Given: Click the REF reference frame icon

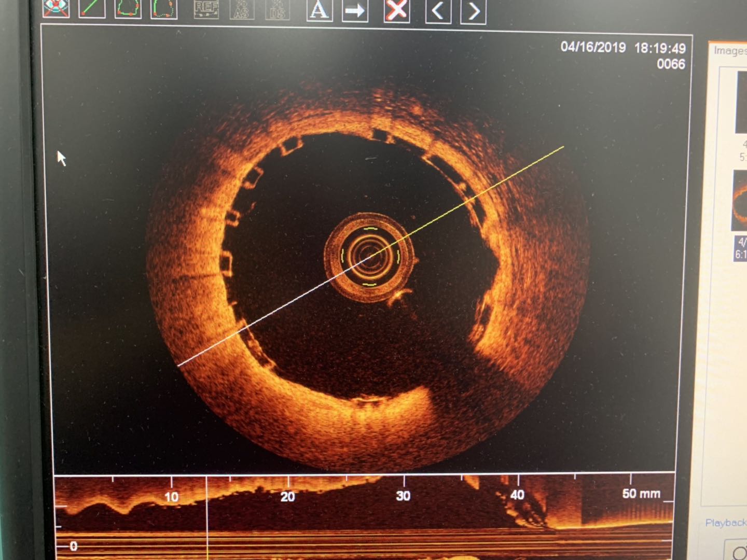Looking at the screenshot, I should point(206,9).
